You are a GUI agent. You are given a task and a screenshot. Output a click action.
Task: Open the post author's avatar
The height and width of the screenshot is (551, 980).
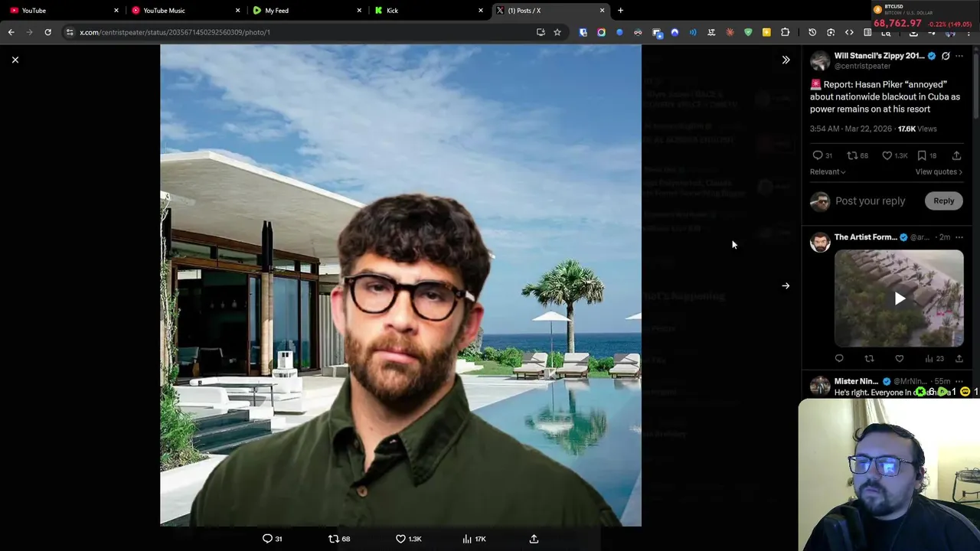[820, 60]
